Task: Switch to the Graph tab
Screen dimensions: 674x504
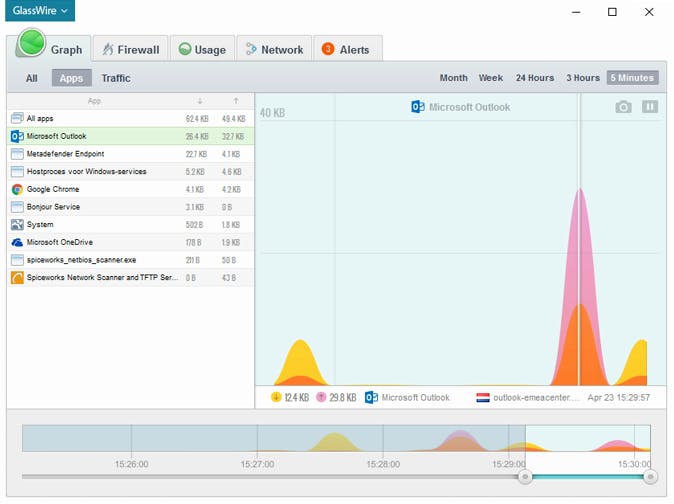Action: click(49, 48)
